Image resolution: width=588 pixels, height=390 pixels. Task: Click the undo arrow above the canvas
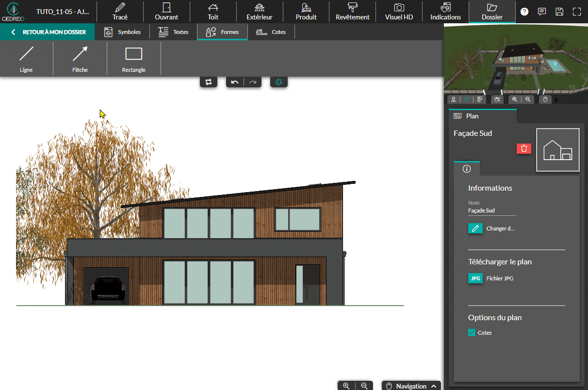(235, 82)
